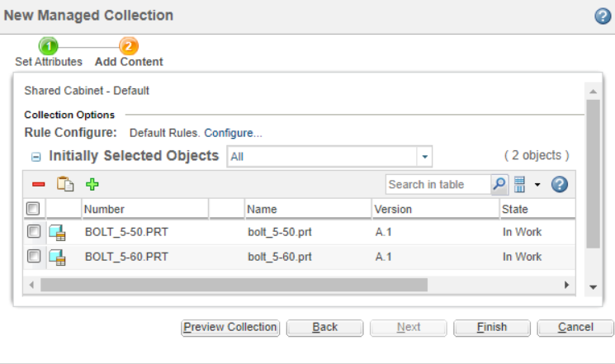The image size is (615, 364).
Task: Click vertical scrollbar up arrow
Action: [x=593, y=92]
